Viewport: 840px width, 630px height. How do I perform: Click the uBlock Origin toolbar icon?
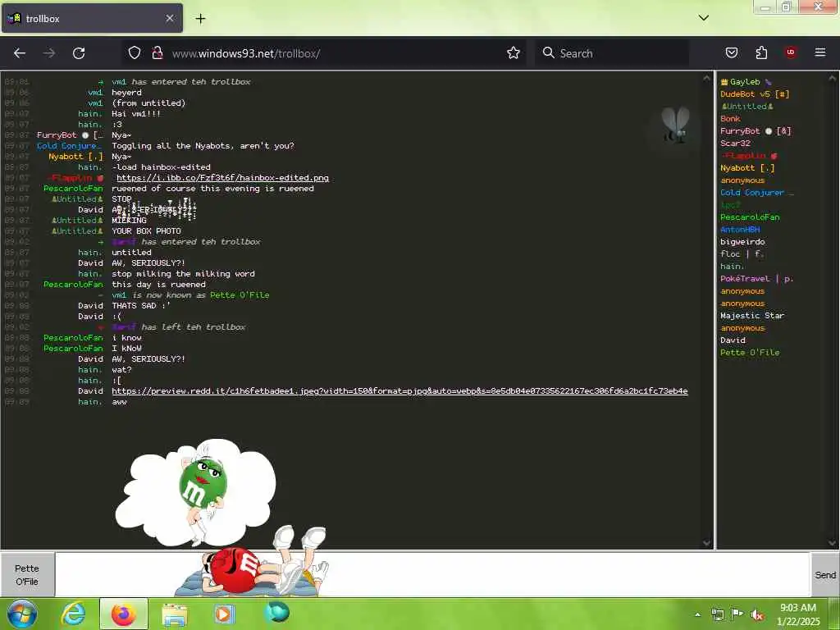tap(791, 52)
